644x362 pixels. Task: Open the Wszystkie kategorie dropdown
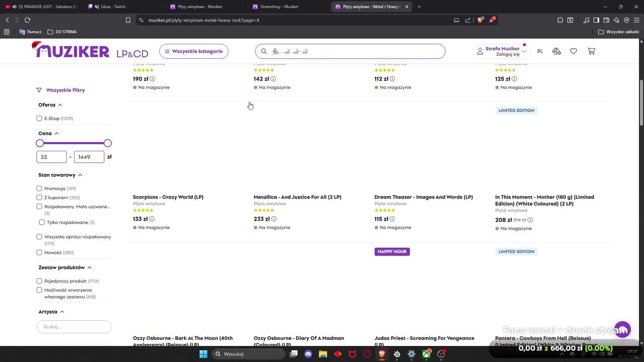coord(194,51)
